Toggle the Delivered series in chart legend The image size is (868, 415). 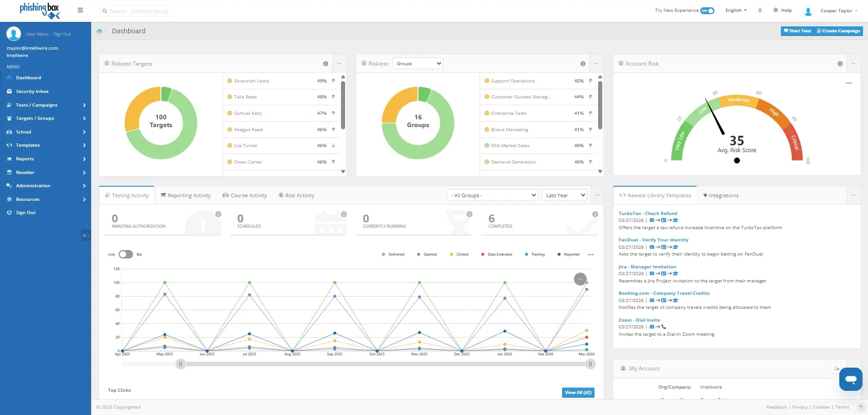pos(393,254)
